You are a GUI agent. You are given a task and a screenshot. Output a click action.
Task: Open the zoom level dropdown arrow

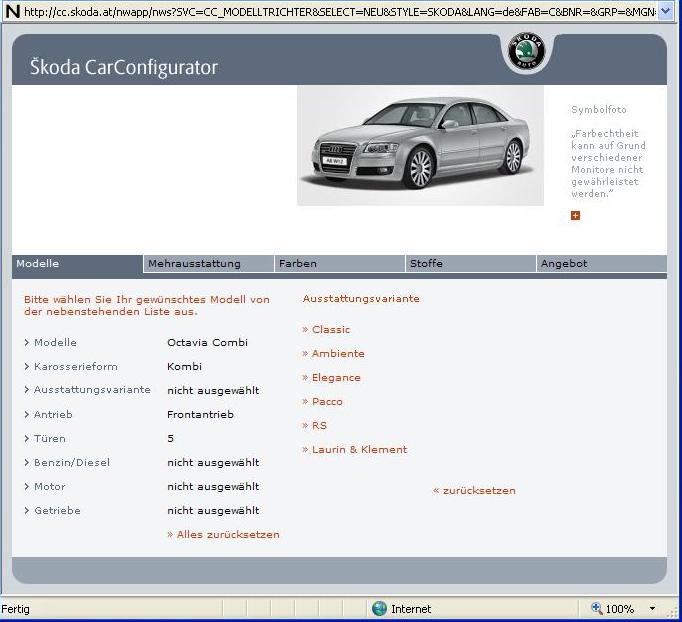[652, 609]
